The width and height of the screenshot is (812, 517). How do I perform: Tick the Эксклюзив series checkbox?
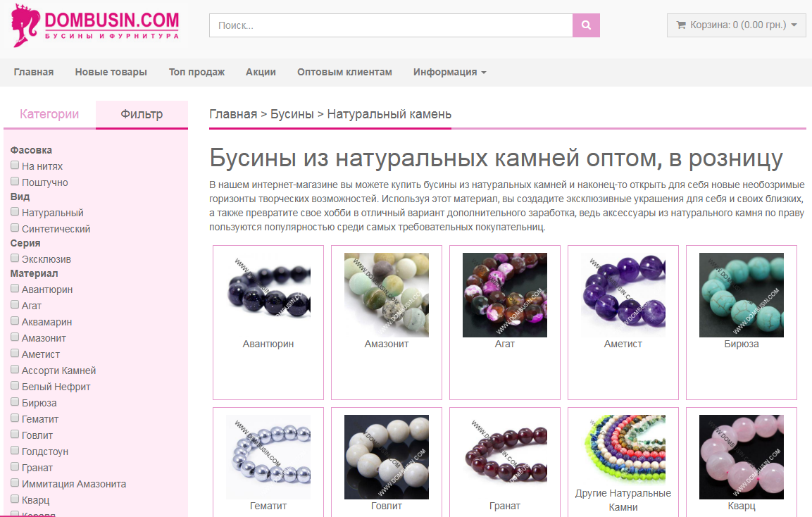[15, 258]
